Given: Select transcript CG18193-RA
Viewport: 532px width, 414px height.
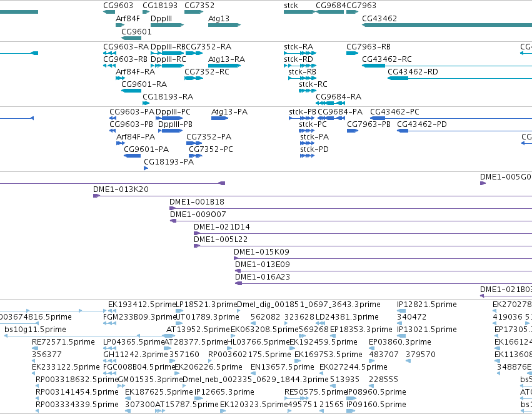Looking at the screenshot, I should tap(146, 103).
